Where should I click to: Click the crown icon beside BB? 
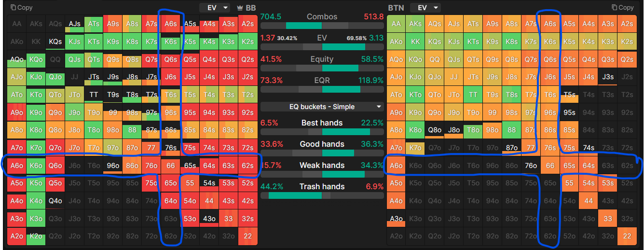[x=240, y=8]
